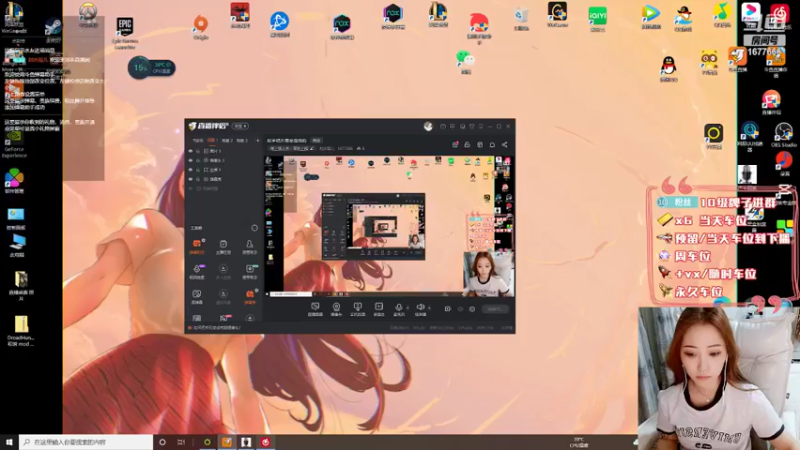Open the settings gear in companion bottom bar
The image size is (800, 450).
point(472,309)
